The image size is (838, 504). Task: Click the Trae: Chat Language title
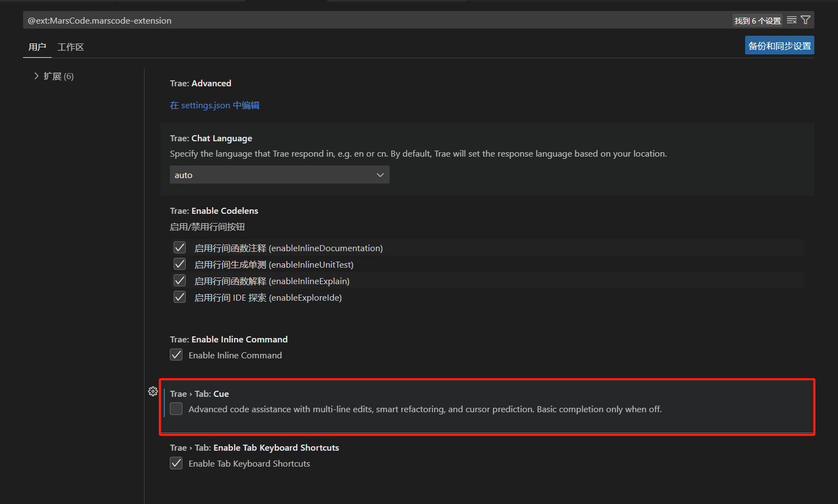click(211, 138)
